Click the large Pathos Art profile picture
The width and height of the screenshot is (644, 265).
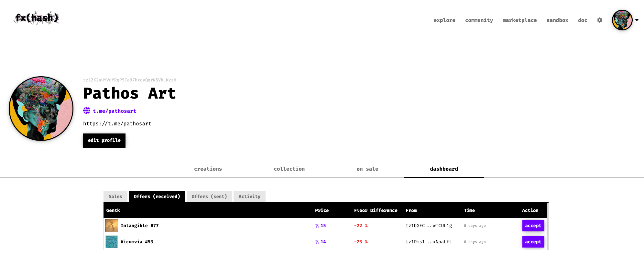tap(41, 109)
